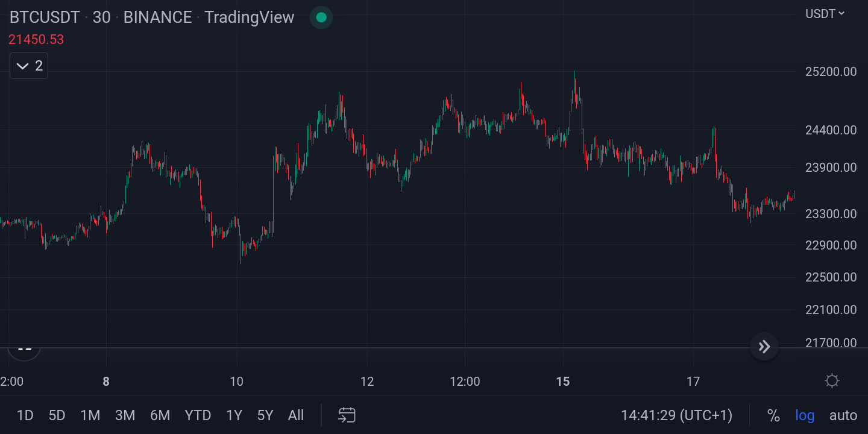Image resolution: width=868 pixels, height=434 pixels.
Task: Switch price display using percent toggle
Action: point(773,415)
